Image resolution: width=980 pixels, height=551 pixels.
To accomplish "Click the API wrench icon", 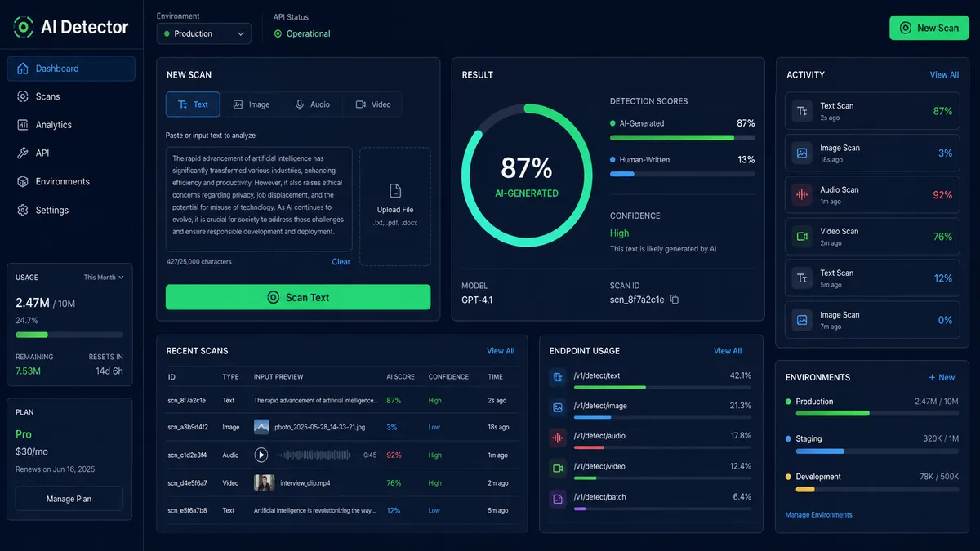I will [22, 153].
